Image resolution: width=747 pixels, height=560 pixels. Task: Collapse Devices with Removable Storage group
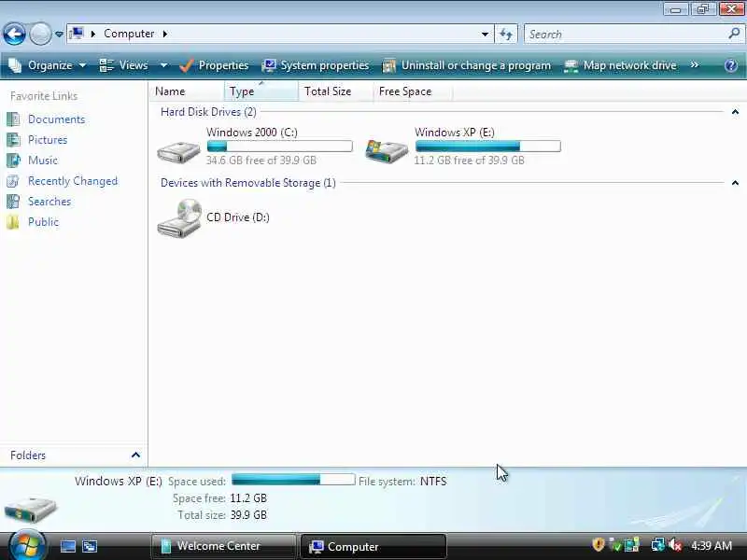click(735, 183)
